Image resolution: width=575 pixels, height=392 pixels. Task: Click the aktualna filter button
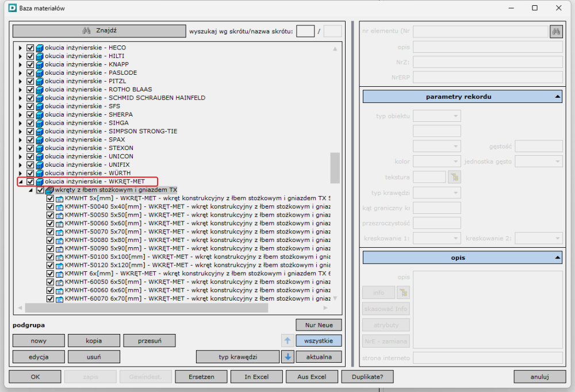[319, 357]
